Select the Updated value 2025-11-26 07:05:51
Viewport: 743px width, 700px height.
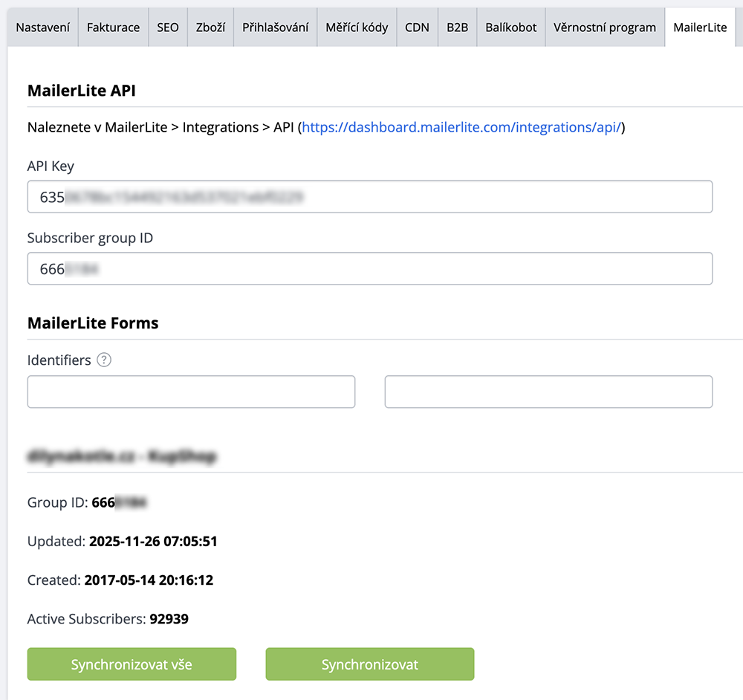click(x=153, y=541)
